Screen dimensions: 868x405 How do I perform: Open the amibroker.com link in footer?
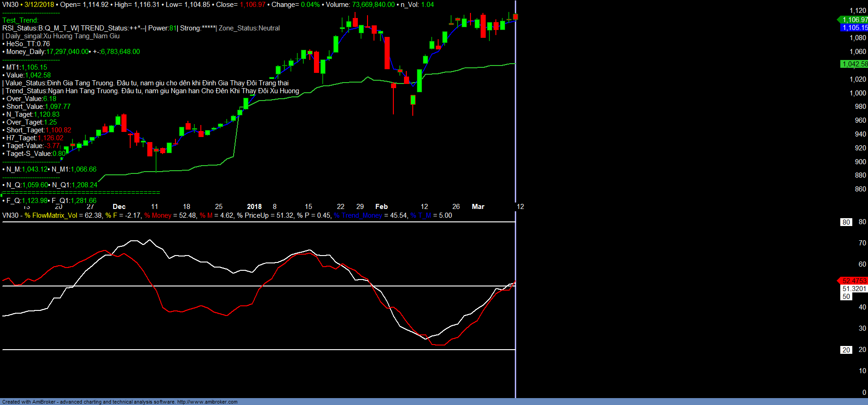(207, 402)
